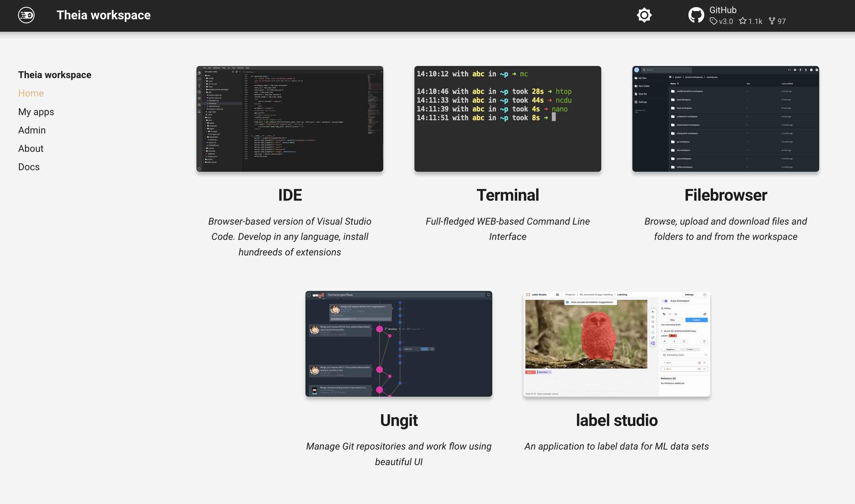
Task: Open the GitHub repository link
Action: tap(737, 16)
